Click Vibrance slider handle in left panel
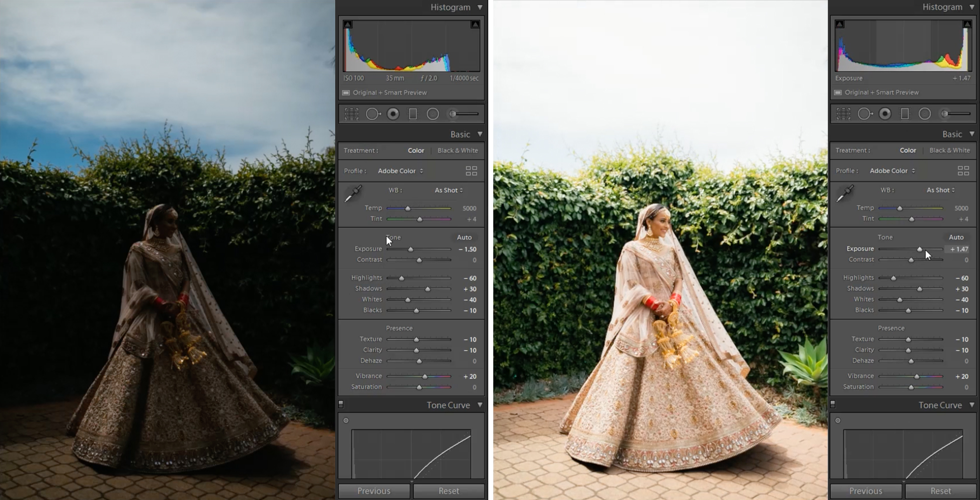The width and height of the screenshot is (980, 500). [425, 376]
